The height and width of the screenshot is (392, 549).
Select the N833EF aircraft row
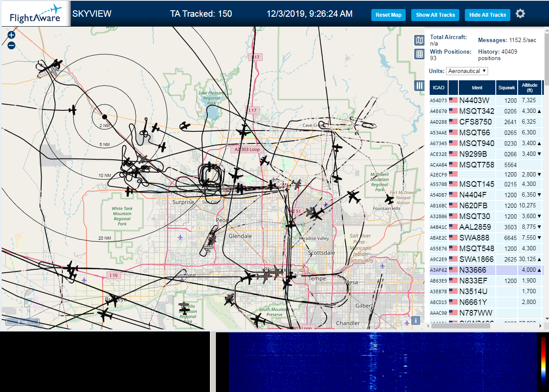486,281
